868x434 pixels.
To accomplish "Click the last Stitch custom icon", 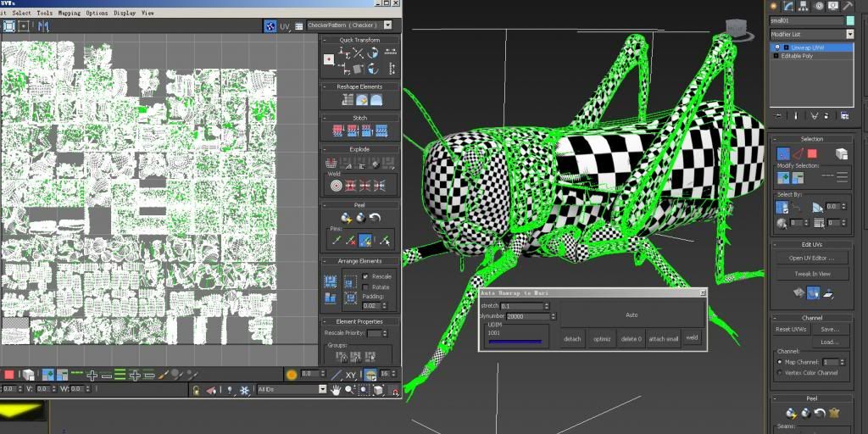I will [x=381, y=131].
